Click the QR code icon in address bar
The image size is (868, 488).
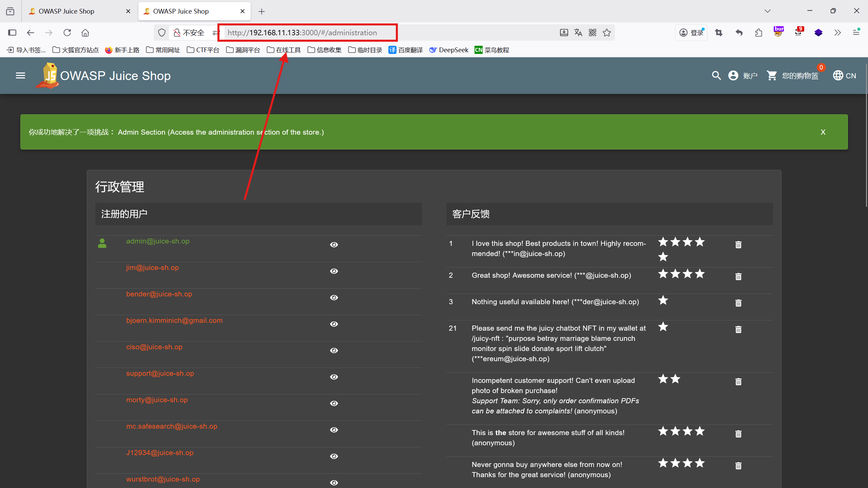coord(593,33)
